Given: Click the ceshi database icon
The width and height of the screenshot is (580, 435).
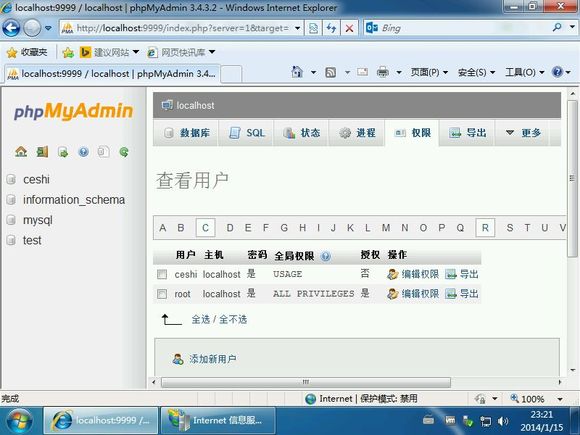Looking at the screenshot, I should tap(11, 179).
